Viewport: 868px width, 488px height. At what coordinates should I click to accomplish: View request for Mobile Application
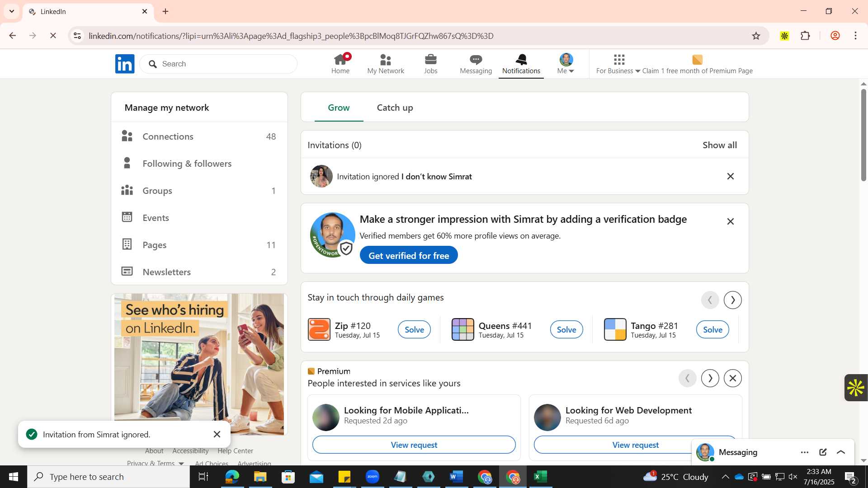click(x=414, y=445)
